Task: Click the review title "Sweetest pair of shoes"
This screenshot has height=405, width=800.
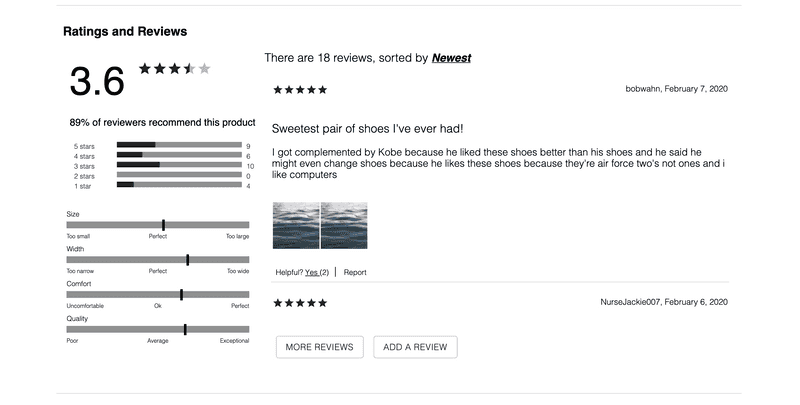Action: pos(367,129)
